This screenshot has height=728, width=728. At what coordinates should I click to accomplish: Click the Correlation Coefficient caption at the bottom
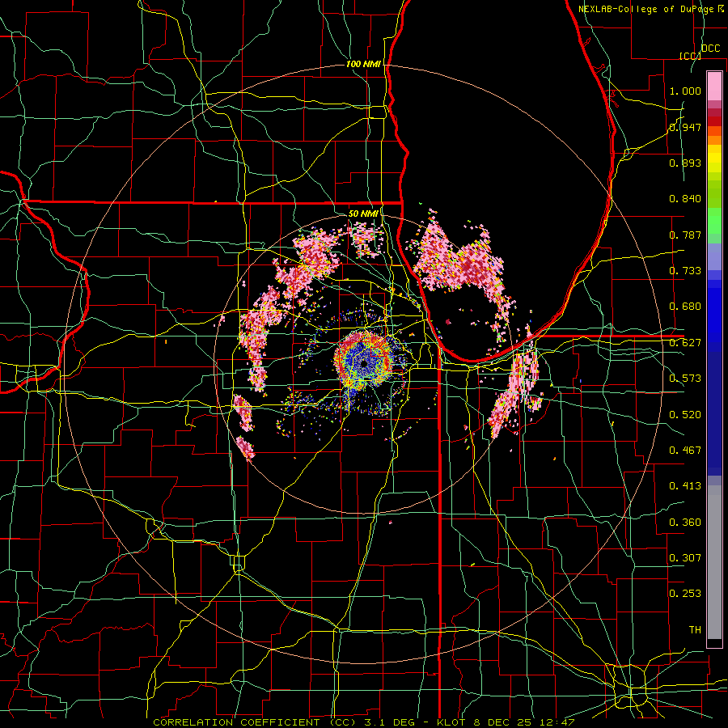point(364,722)
